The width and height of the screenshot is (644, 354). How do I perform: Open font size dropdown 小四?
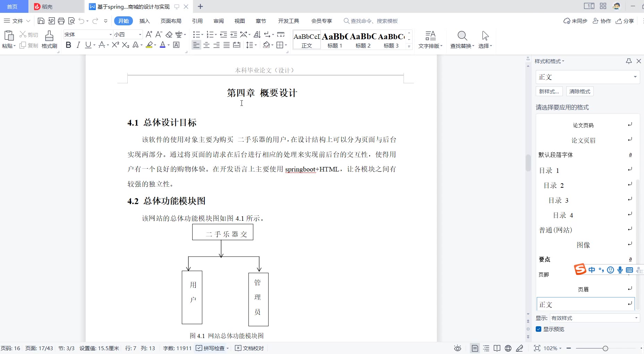[x=140, y=34]
